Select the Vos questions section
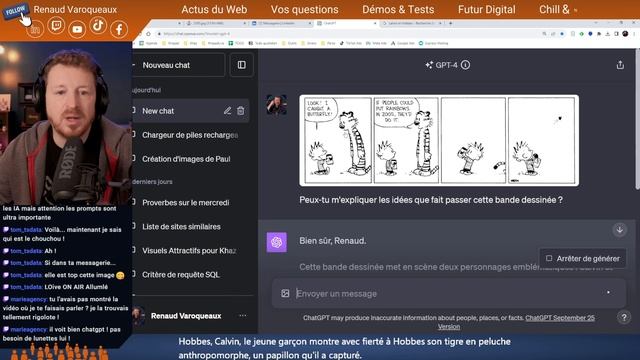640x360 pixels. point(304,9)
